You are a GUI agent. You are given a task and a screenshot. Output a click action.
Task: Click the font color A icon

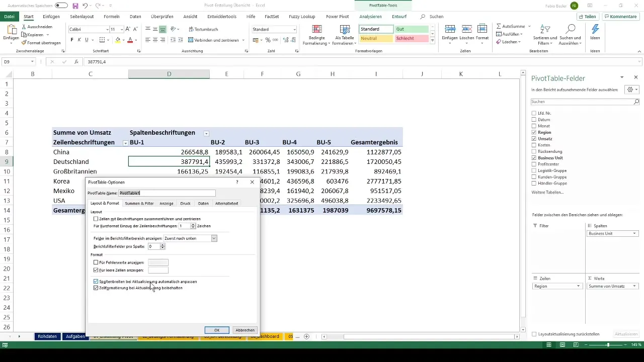130,40
